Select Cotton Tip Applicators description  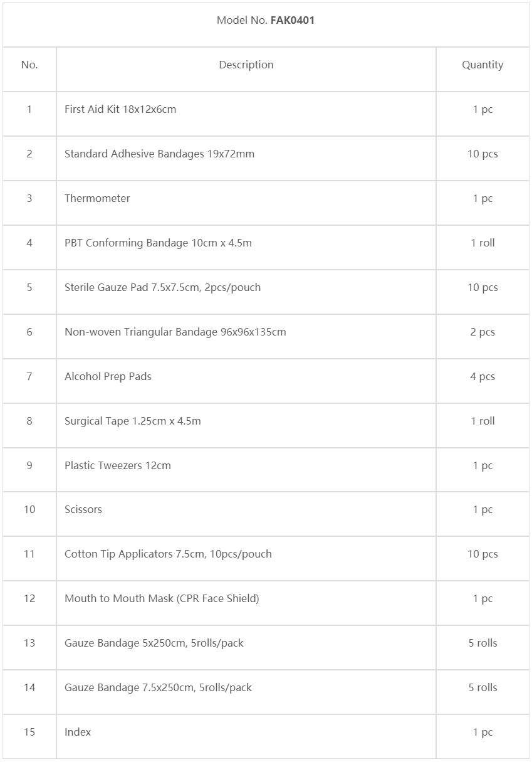(168, 554)
